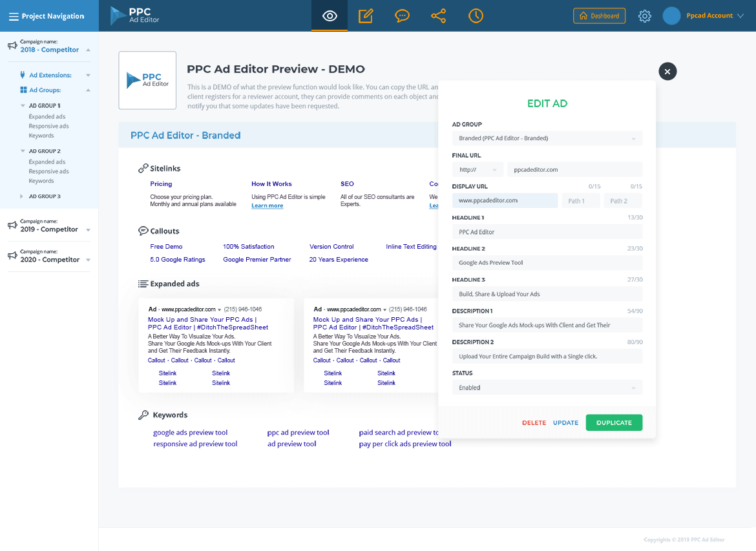The width and height of the screenshot is (756, 551).
Task: Click the Headline 1 field
Action: tap(547, 232)
